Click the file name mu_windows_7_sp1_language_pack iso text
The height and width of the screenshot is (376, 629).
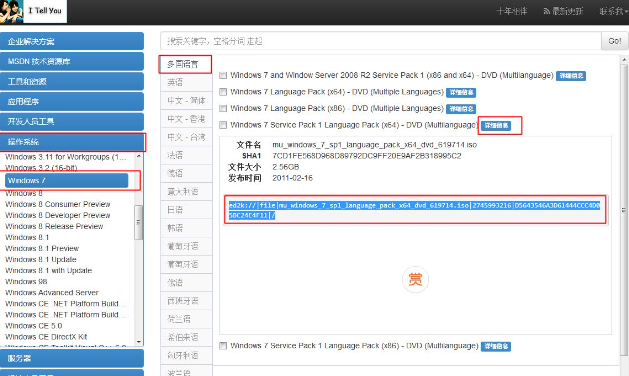[375, 145]
